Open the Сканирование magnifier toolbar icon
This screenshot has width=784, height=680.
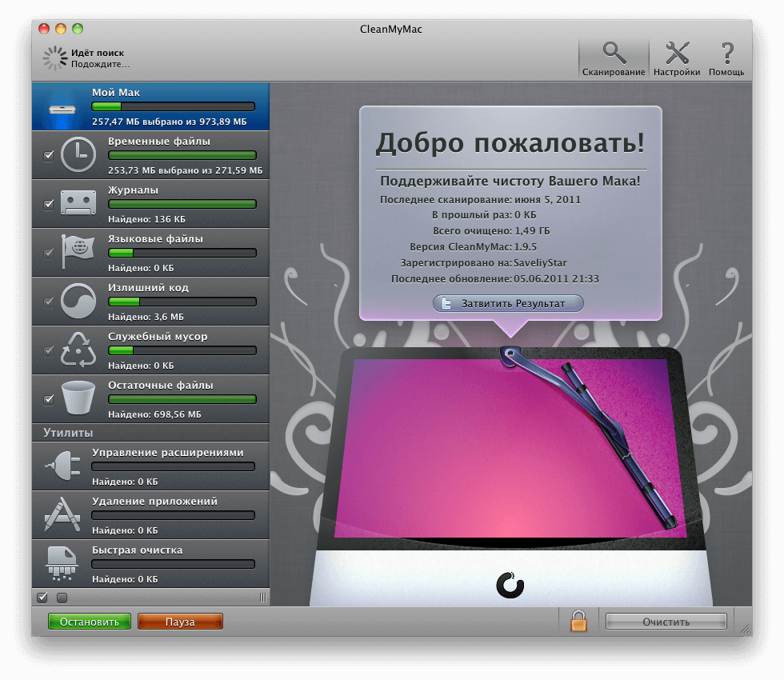tap(614, 53)
